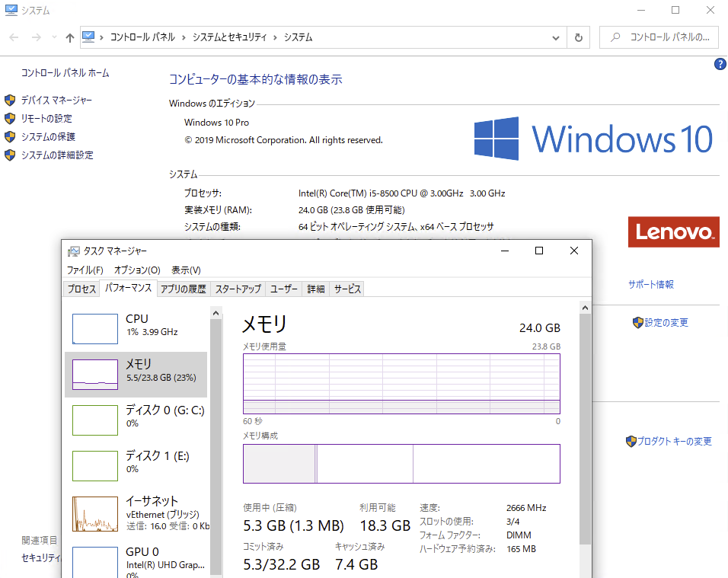Click the Back arrow navigation button
The width and height of the screenshot is (728, 578).
click(x=14, y=37)
